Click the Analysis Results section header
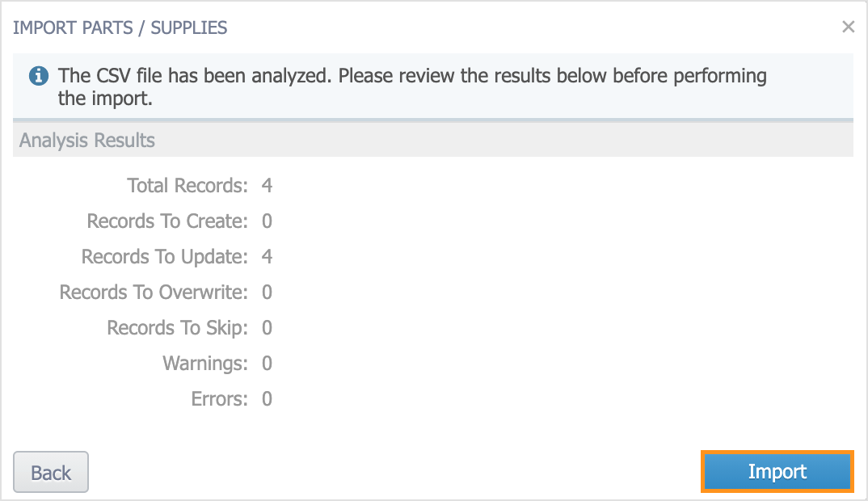The height and width of the screenshot is (501, 868). tap(433, 140)
